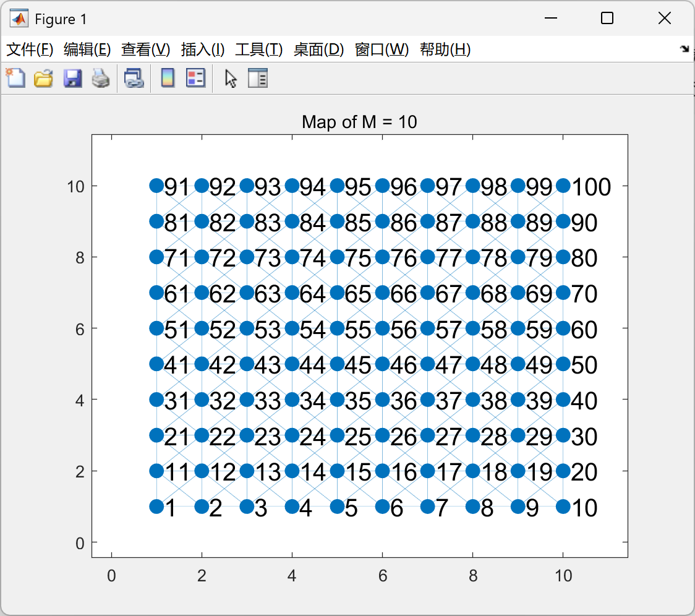Screen dimensions: 695x616
Task: Click node label 50 in the plot
Action: [585, 366]
